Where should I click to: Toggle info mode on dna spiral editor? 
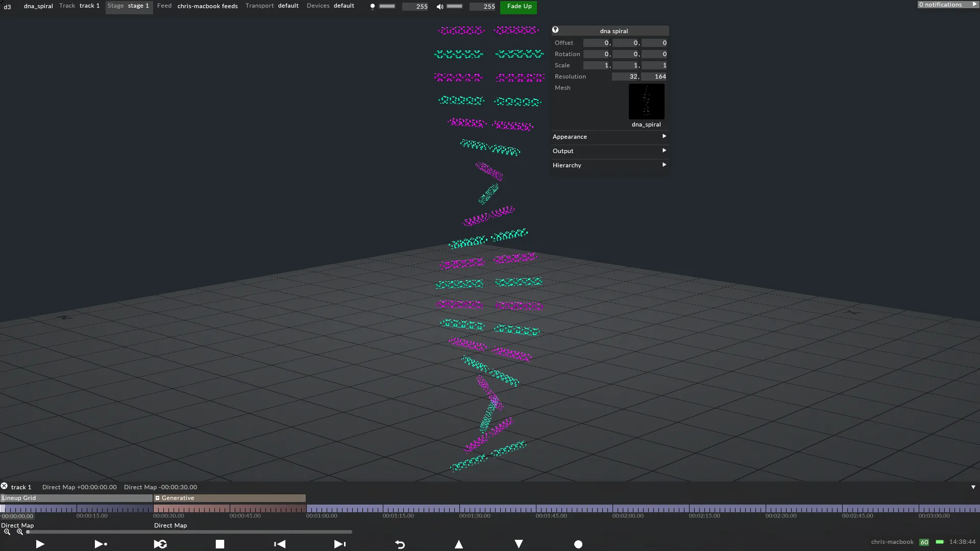pyautogui.click(x=556, y=30)
